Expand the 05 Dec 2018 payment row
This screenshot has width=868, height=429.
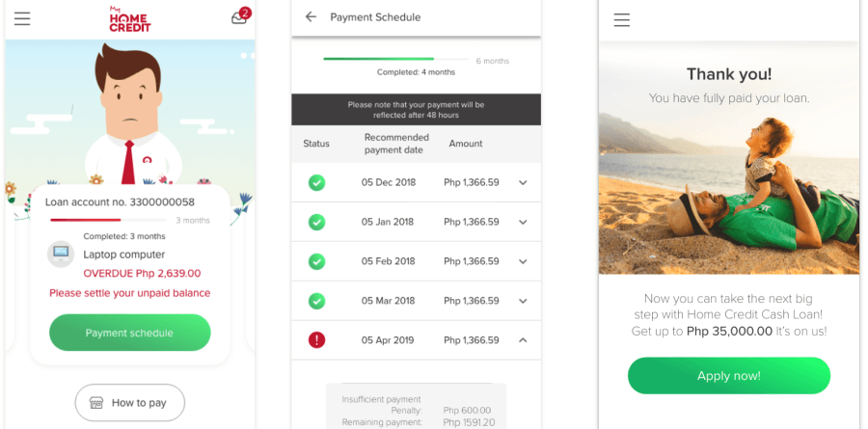click(x=523, y=182)
